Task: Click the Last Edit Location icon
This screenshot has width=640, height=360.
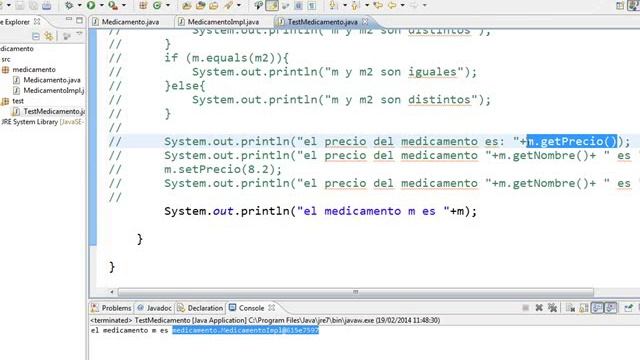Action: click(x=378, y=5)
